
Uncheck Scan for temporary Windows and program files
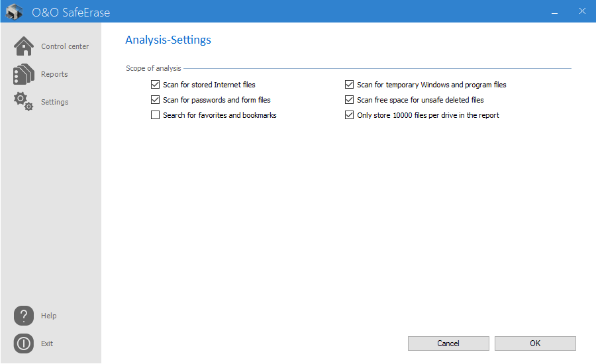pos(349,84)
